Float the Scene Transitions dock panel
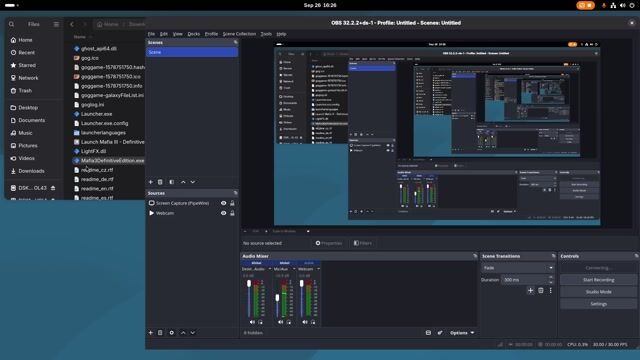The image size is (640, 360). click(553, 256)
